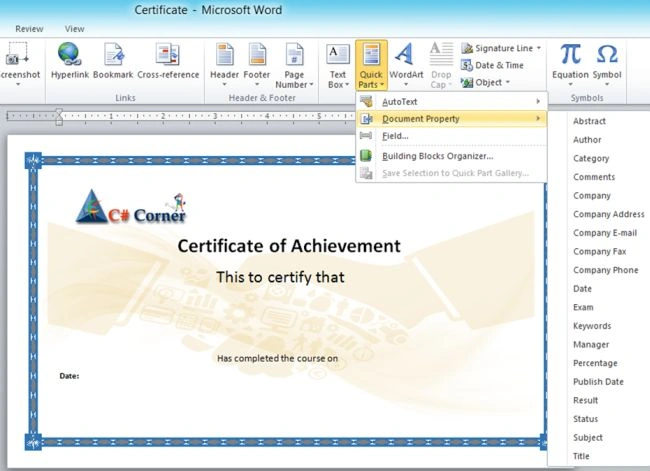The width and height of the screenshot is (650, 471).
Task: Open the Cross-reference tool
Action: tap(167, 54)
